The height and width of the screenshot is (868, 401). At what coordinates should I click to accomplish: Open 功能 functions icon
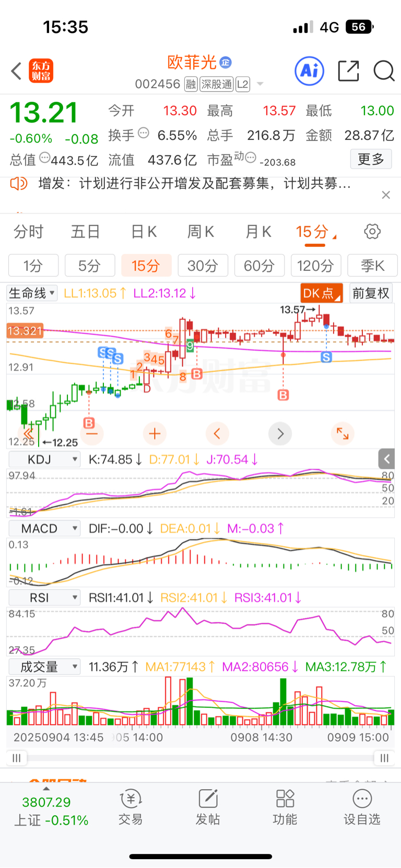[x=285, y=807]
